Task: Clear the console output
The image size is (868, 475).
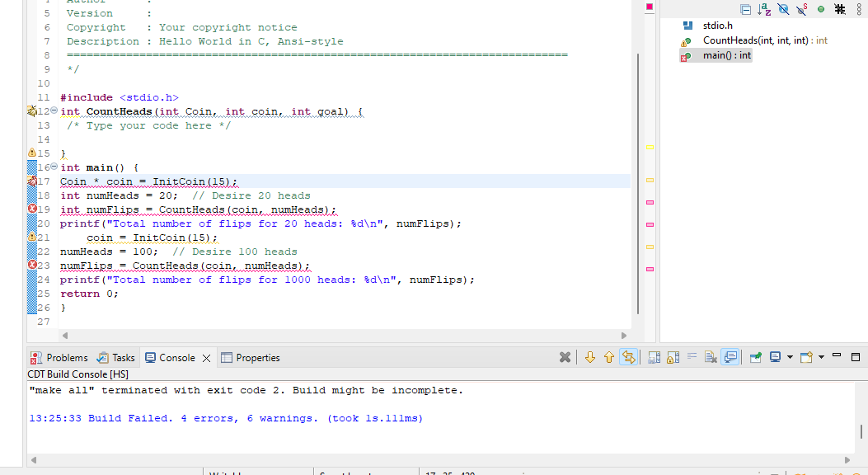Action: tap(711, 358)
